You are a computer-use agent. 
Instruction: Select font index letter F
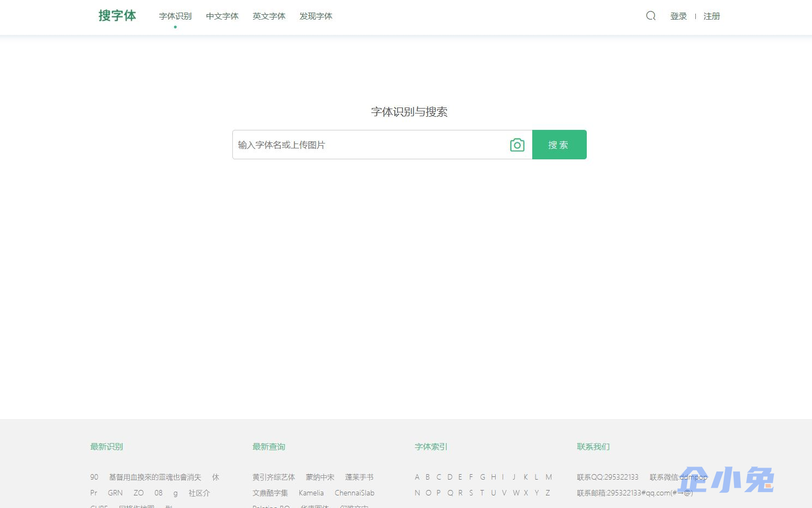pos(471,477)
